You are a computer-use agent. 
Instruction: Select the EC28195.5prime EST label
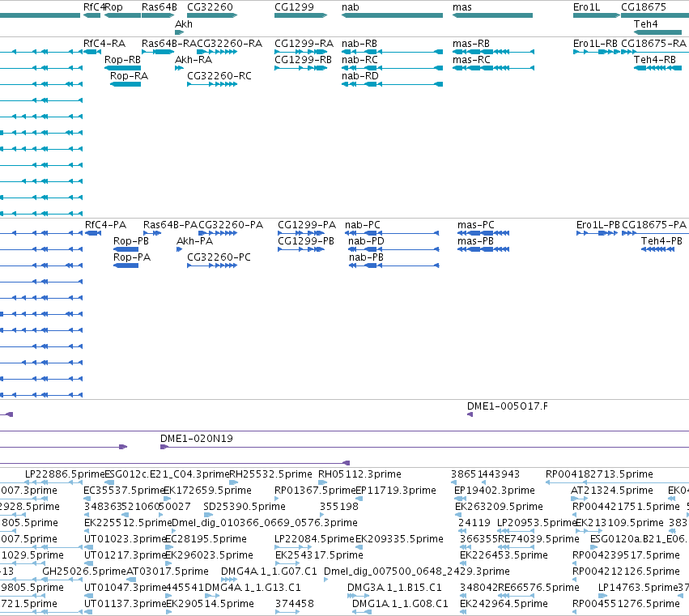[x=206, y=539]
